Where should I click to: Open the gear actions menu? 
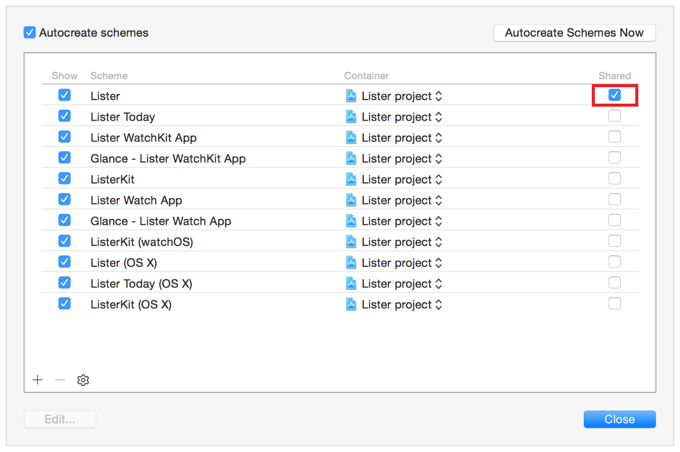pyautogui.click(x=83, y=380)
